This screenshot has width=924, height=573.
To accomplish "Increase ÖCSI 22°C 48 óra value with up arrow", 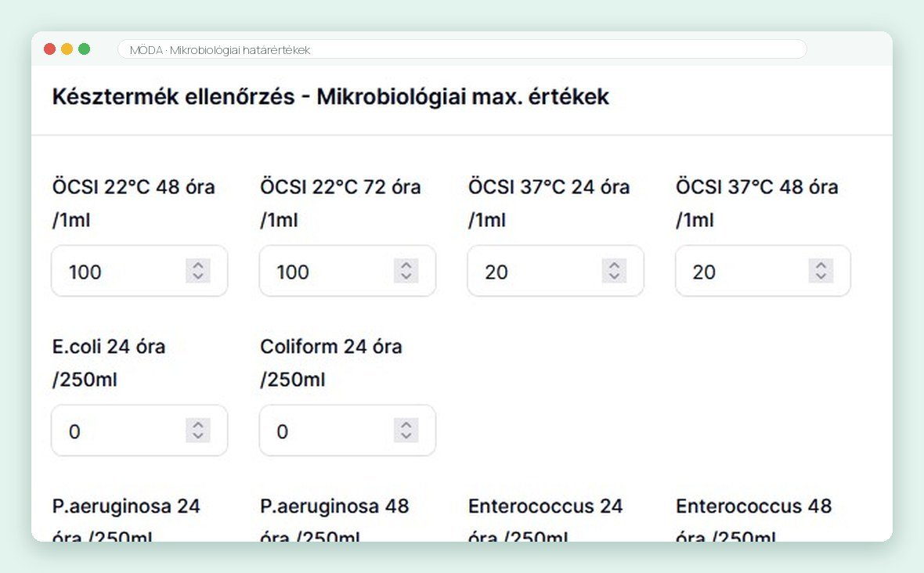I will (198, 265).
